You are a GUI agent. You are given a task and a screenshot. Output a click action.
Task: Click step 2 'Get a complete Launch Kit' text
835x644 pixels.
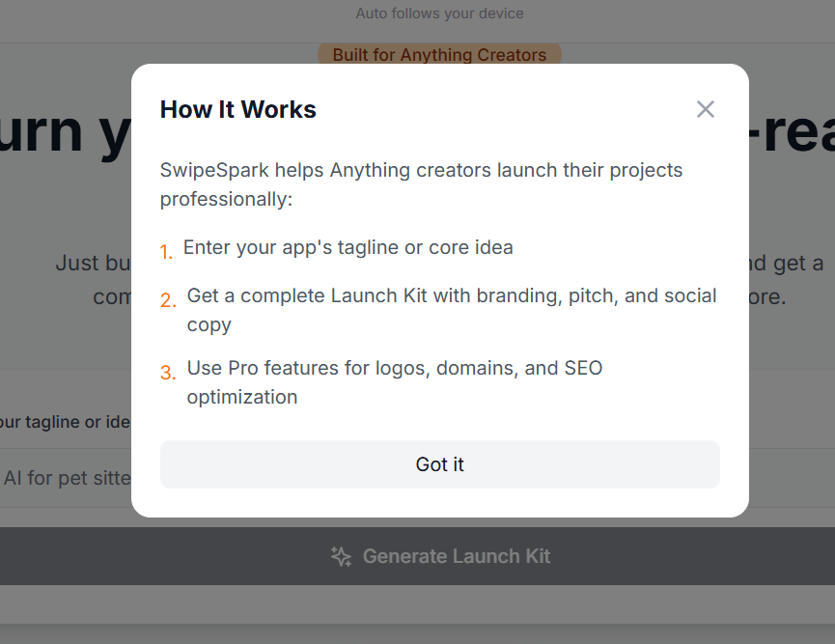click(x=452, y=310)
